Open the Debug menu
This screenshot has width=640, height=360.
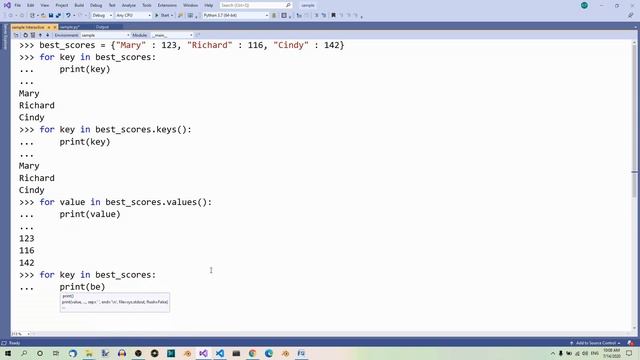click(96, 5)
